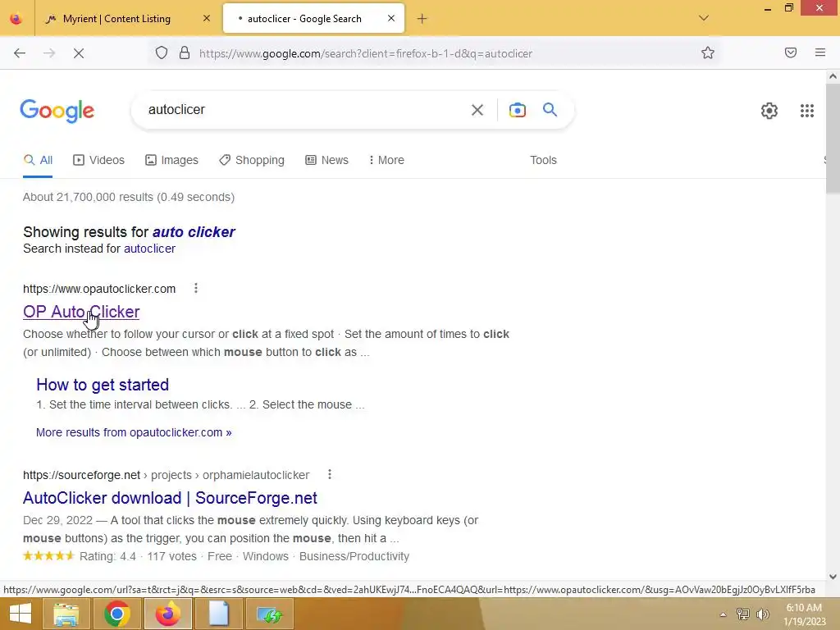Open the Google apps grid

[x=807, y=111]
